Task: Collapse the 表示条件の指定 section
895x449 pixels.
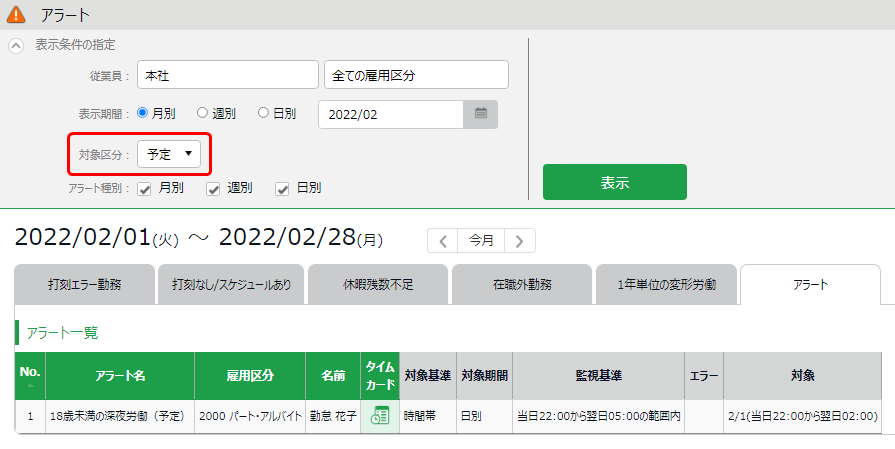Action: click(16, 45)
